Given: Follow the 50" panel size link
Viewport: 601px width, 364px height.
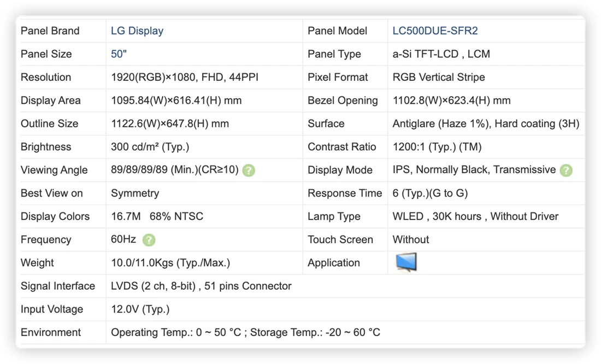Looking at the screenshot, I should click(119, 54).
